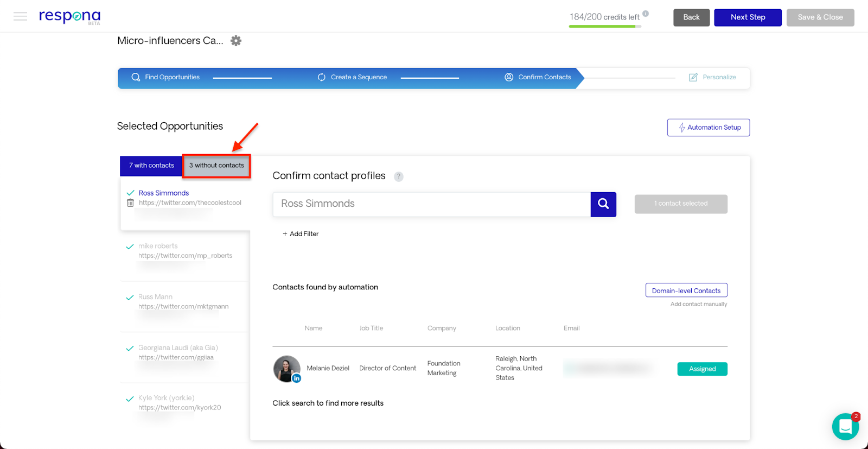Open Georgiana Laudi (aka Gia) opportunity
Screen dimensions: 868x449
click(178, 347)
